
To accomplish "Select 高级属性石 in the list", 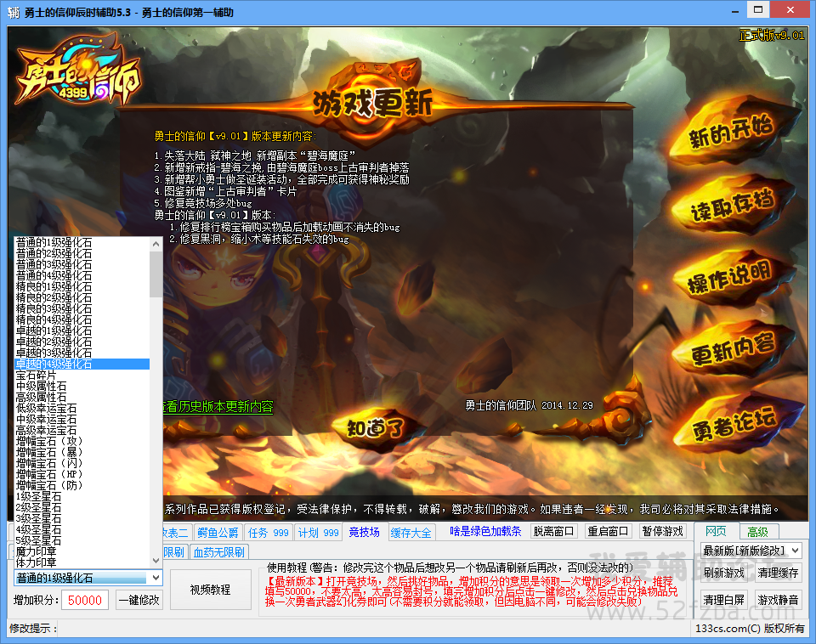I will pyautogui.click(x=82, y=398).
